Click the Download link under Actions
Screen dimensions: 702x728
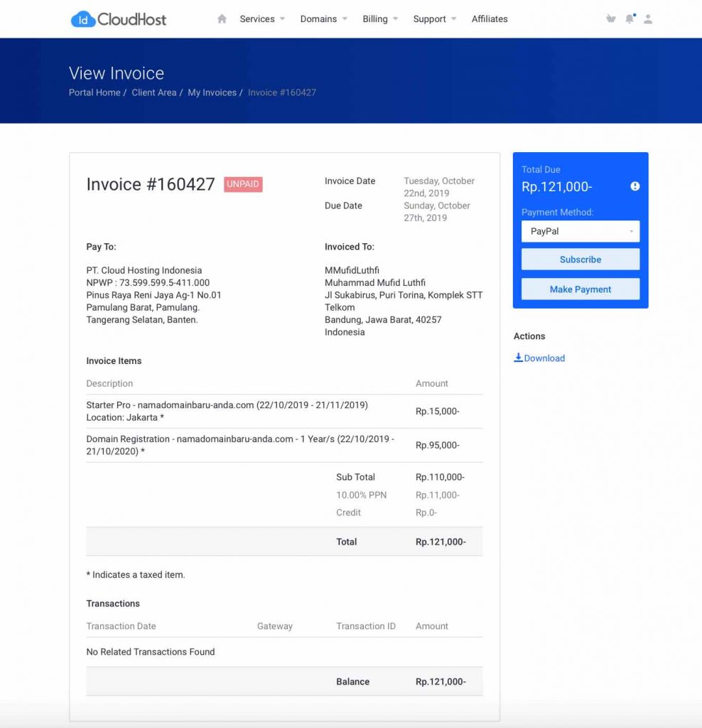543,358
